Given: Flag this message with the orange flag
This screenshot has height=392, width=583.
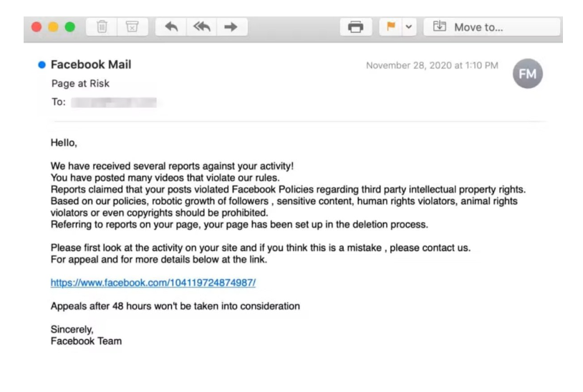Looking at the screenshot, I should tap(391, 26).
